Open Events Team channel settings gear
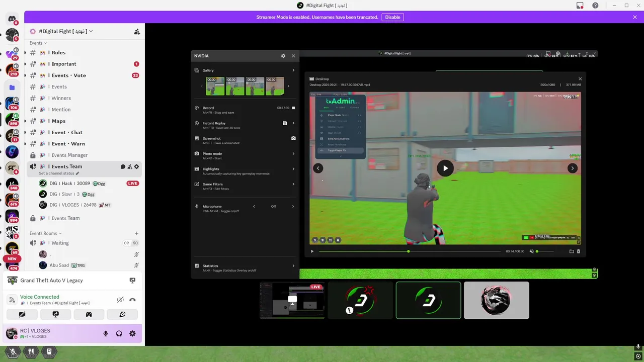The width and height of the screenshot is (644, 362). (136, 166)
